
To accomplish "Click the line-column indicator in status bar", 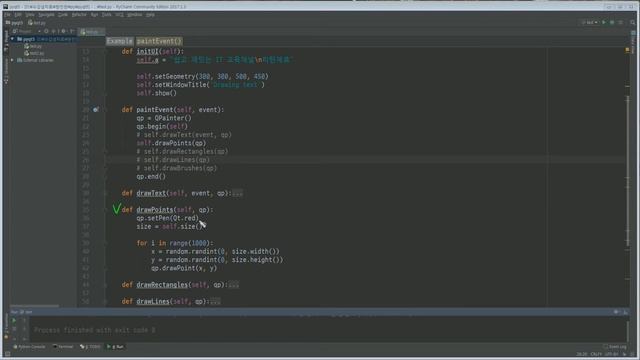I will pos(582,354).
